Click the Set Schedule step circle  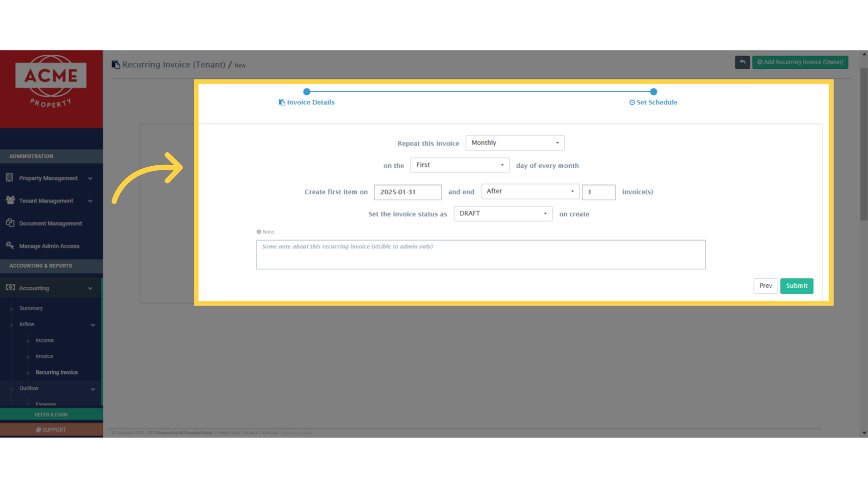coord(653,92)
